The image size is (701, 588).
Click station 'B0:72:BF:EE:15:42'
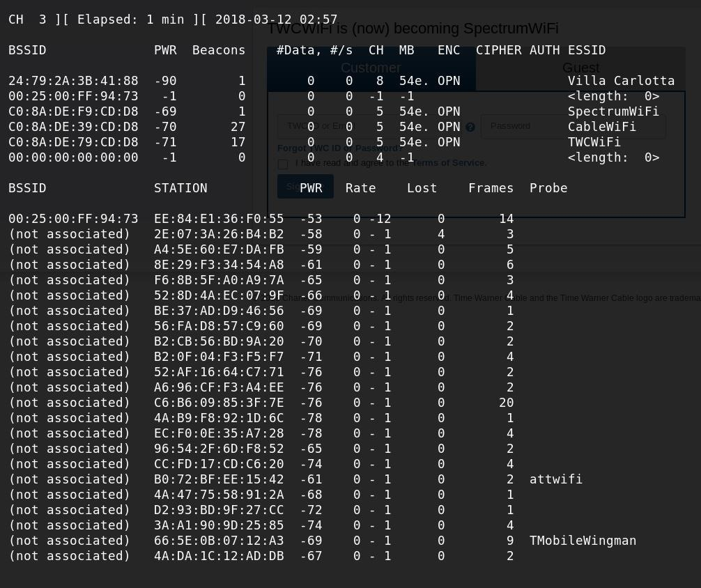pos(219,479)
